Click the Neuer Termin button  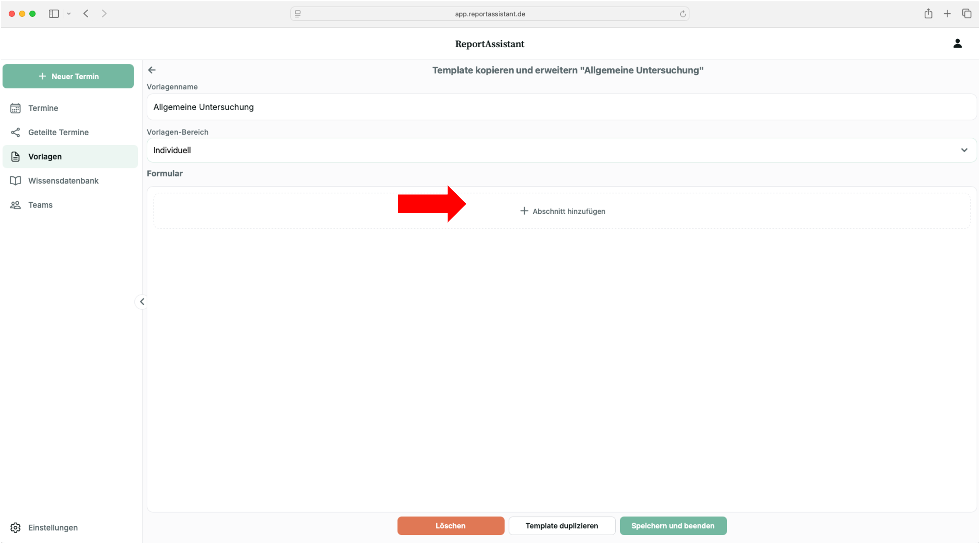(x=68, y=76)
